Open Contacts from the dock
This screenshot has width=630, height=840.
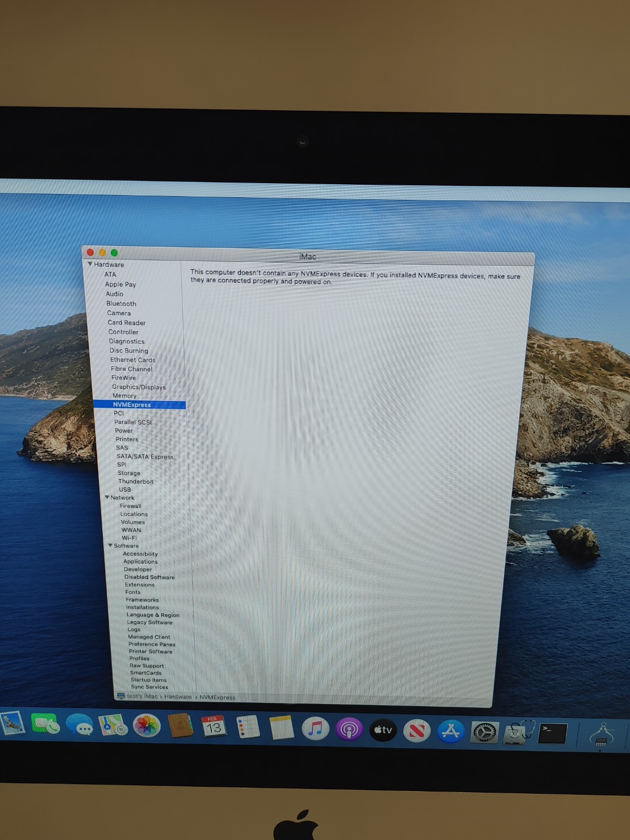(180, 726)
